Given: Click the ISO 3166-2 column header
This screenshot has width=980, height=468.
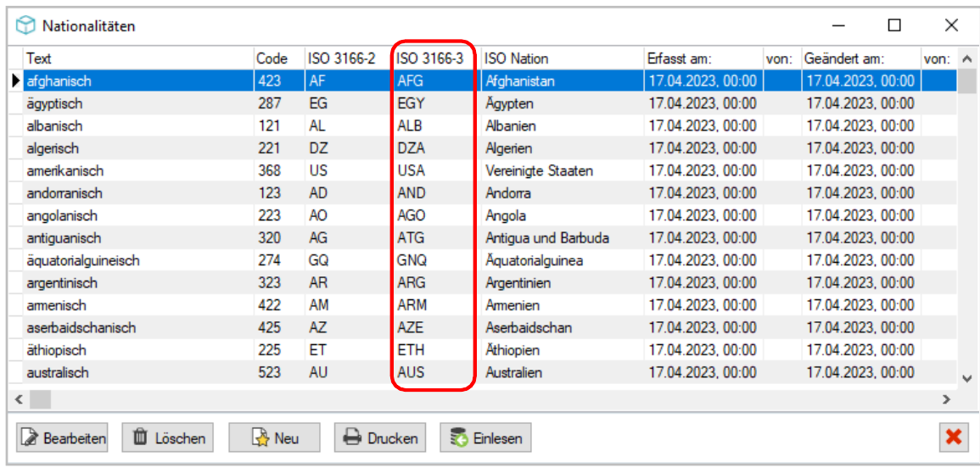Looking at the screenshot, I should [348, 58].
